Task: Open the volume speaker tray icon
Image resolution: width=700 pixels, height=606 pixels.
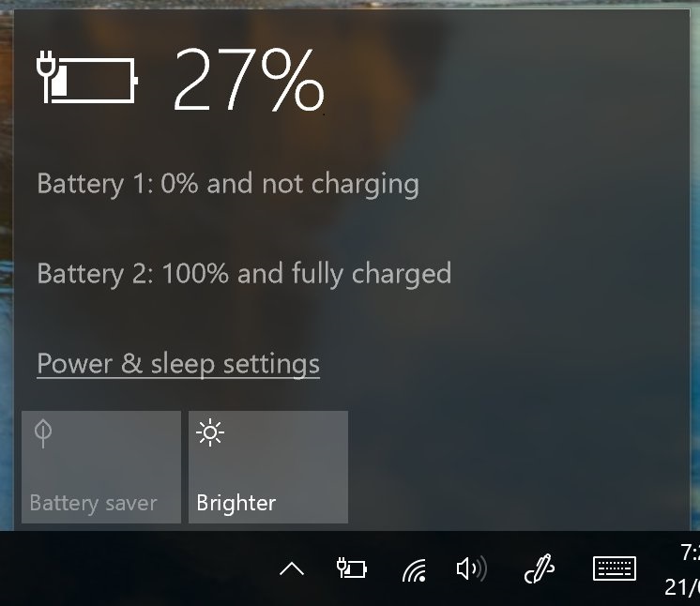Action: (471, 569)
